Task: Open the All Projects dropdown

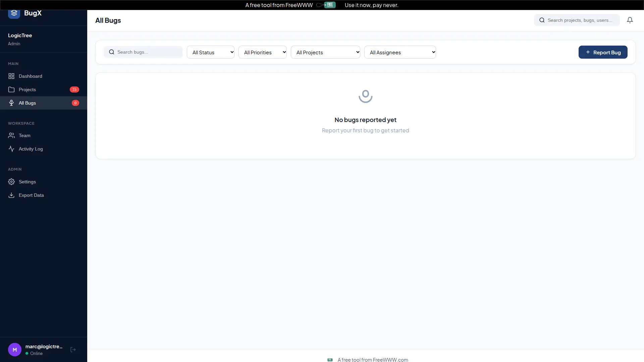Action: click(325, 52)
